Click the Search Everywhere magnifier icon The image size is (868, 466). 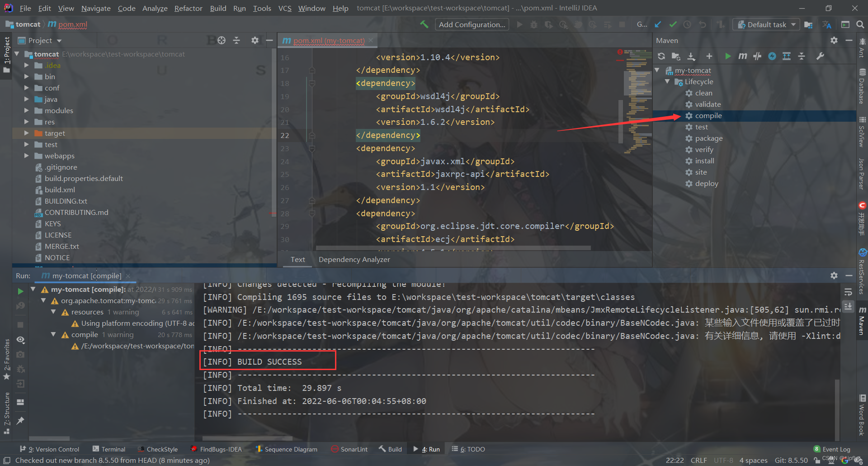coord(860,24)
